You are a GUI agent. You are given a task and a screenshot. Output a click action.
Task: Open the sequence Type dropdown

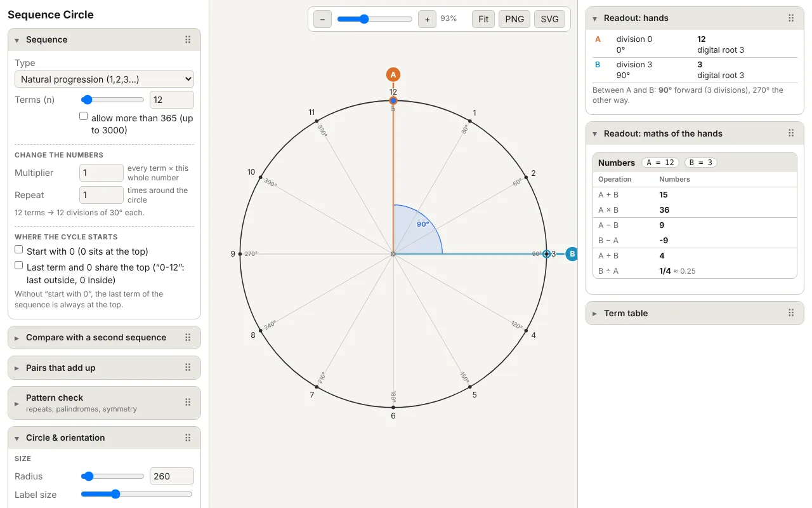click(104, 79)
